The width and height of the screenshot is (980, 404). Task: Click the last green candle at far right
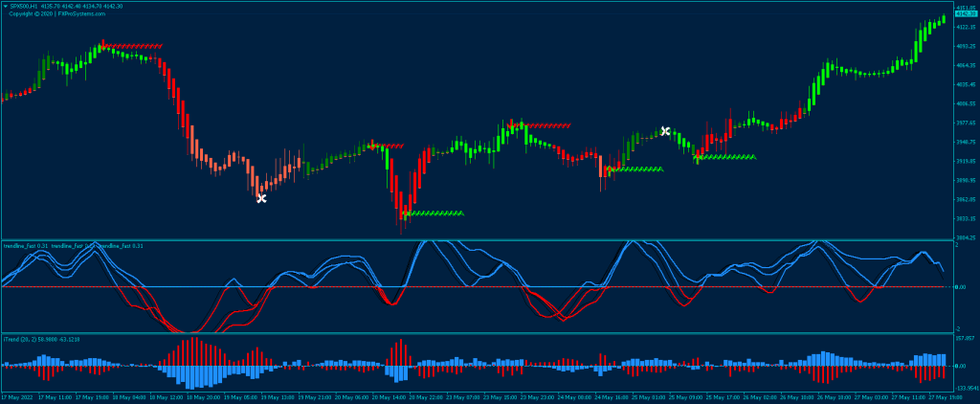coord(943,17)
